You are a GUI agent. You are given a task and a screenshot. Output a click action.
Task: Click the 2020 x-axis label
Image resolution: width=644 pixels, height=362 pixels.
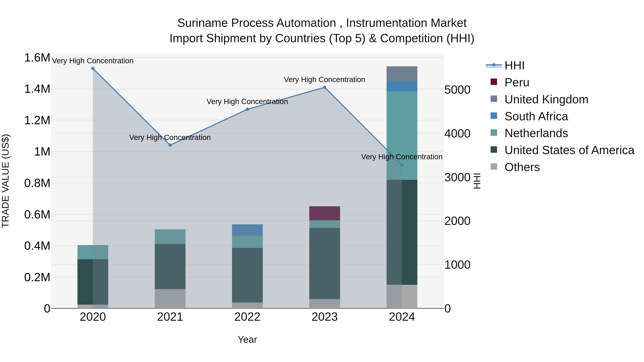(x=93, y=317)
